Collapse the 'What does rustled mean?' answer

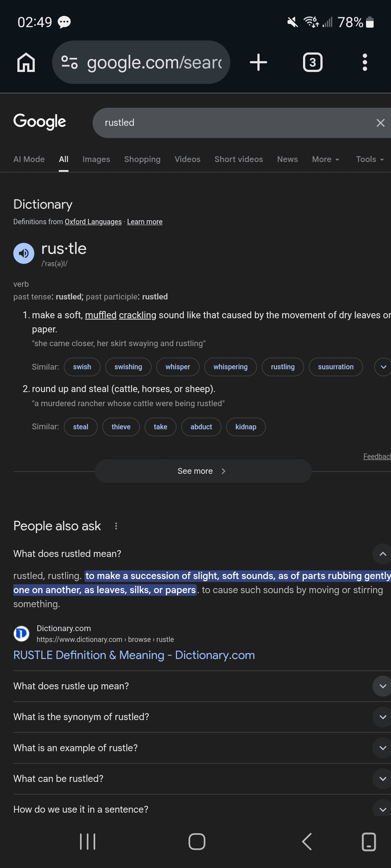click(x=382, y=554)
